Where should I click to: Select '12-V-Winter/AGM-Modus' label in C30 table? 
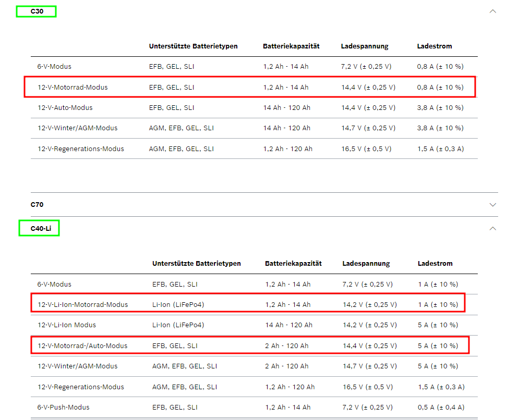click(x=78, y=128)
